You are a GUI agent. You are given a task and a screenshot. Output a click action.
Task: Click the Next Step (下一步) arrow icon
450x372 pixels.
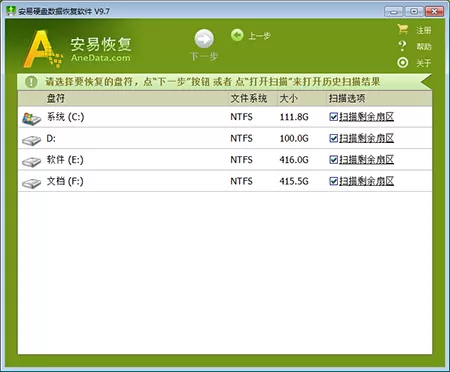(x=204, y=39)
